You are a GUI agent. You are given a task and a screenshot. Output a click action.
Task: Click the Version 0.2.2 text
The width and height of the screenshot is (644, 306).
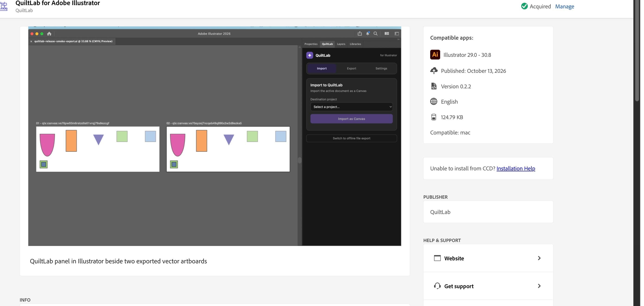456,86
